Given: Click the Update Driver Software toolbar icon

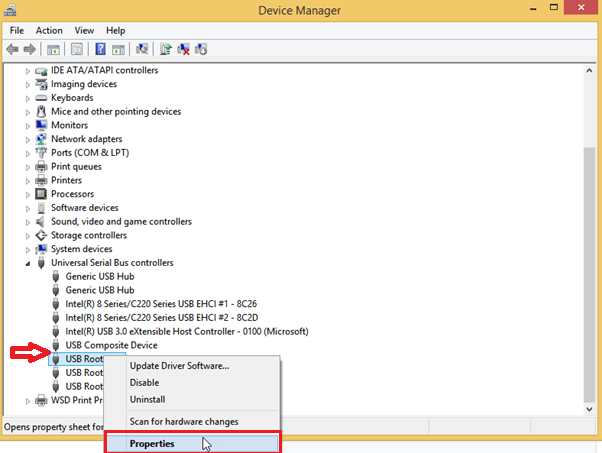Looking at the screenshot, I should [x=166, y=49].
